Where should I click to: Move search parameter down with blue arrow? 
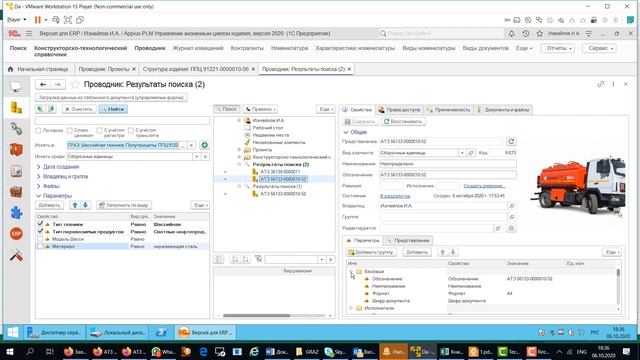pyautogui.click(x=85, y=205)
